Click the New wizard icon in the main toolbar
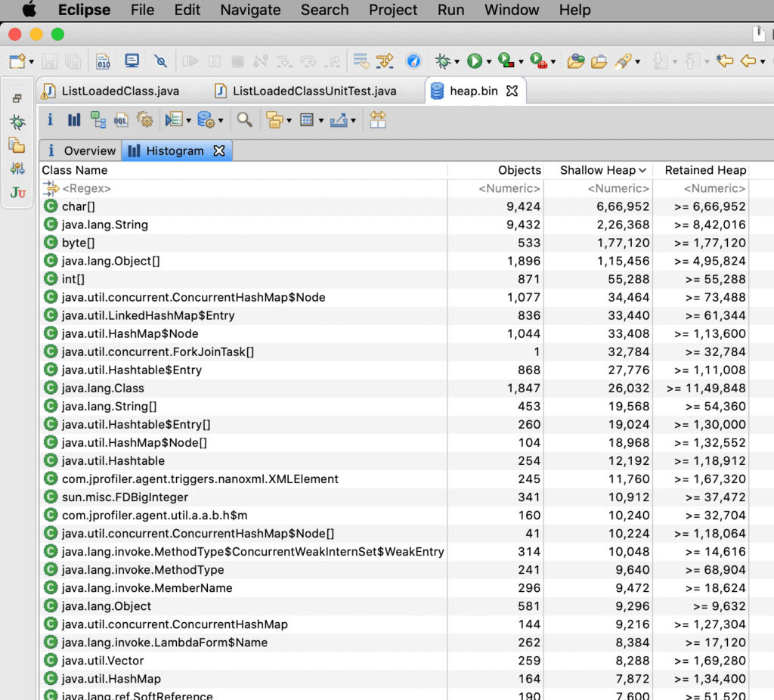This screenshot has height=700, width=774. pos(17,61)
